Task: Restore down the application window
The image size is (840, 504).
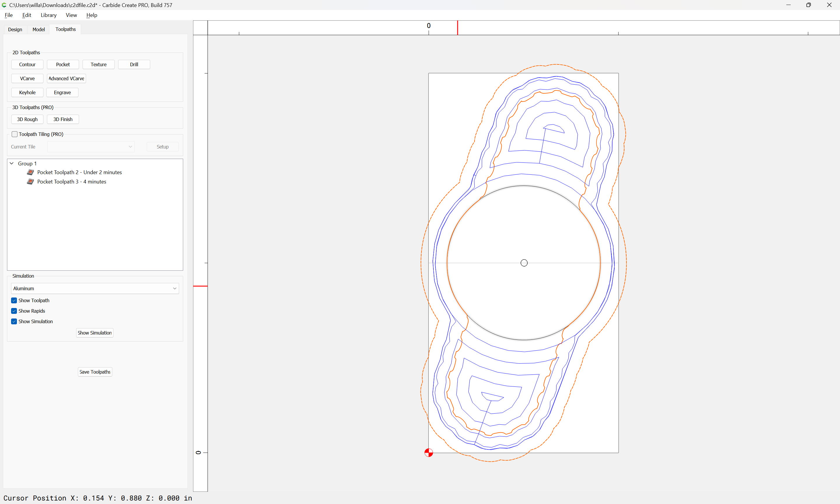Action: point(808,5)
